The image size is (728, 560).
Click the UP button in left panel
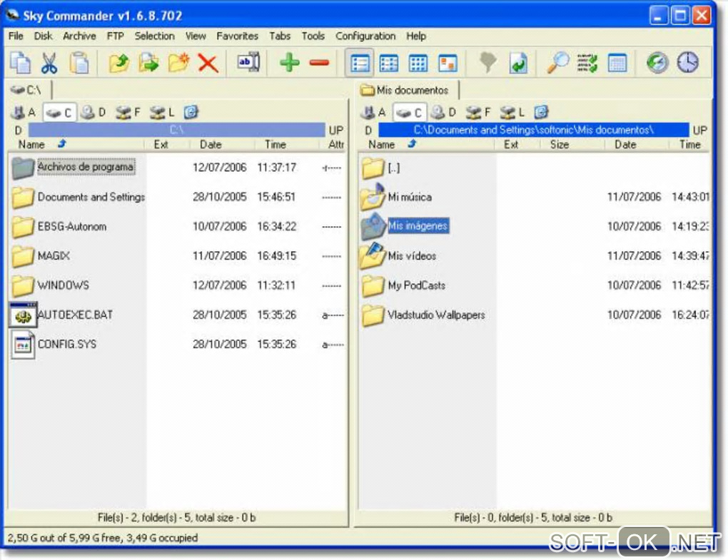335,131
